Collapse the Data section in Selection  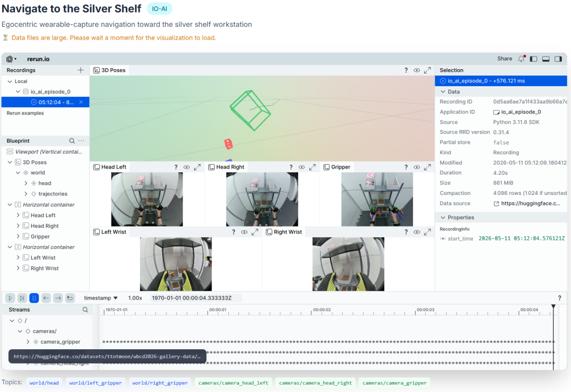pos(443,92)
